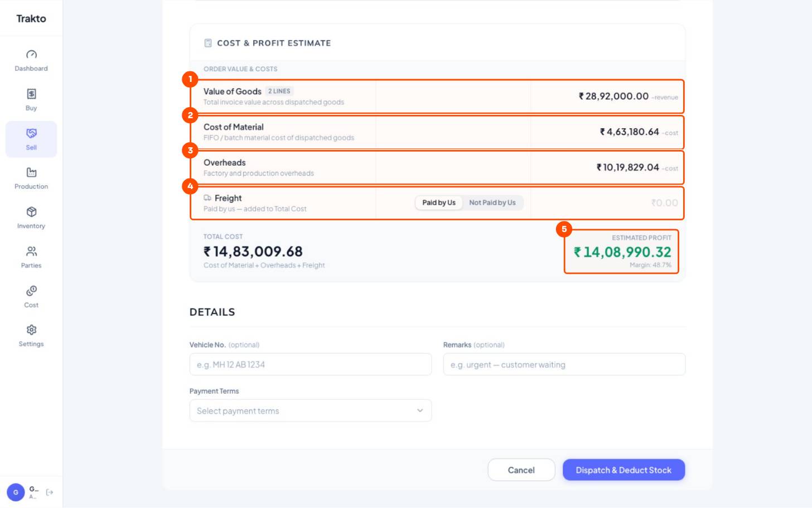Image resolution: width=812 pixels, height=508 pixels.
Task: Select the Sell handshake icon
Action: coord(31,133)
